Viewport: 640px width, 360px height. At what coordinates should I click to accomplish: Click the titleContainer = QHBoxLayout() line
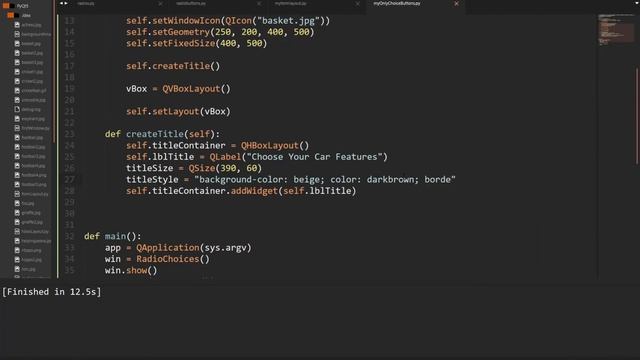pyautogui.click(x=218, y=145)
